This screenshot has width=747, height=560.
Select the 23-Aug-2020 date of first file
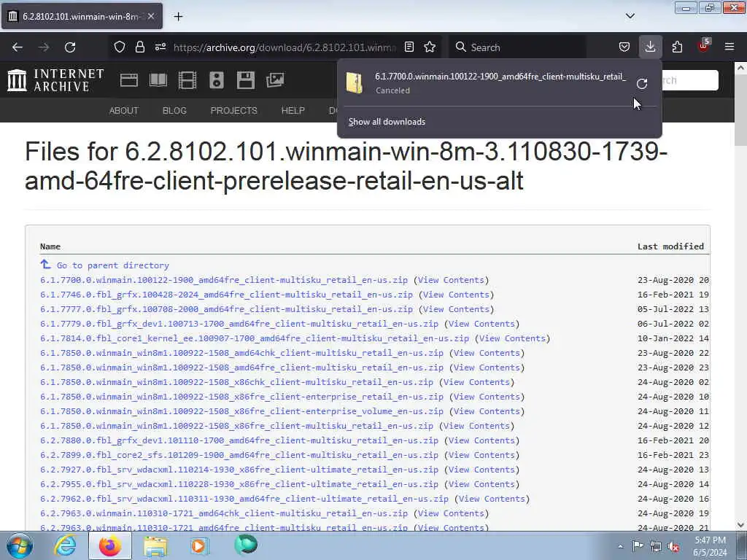665,280
